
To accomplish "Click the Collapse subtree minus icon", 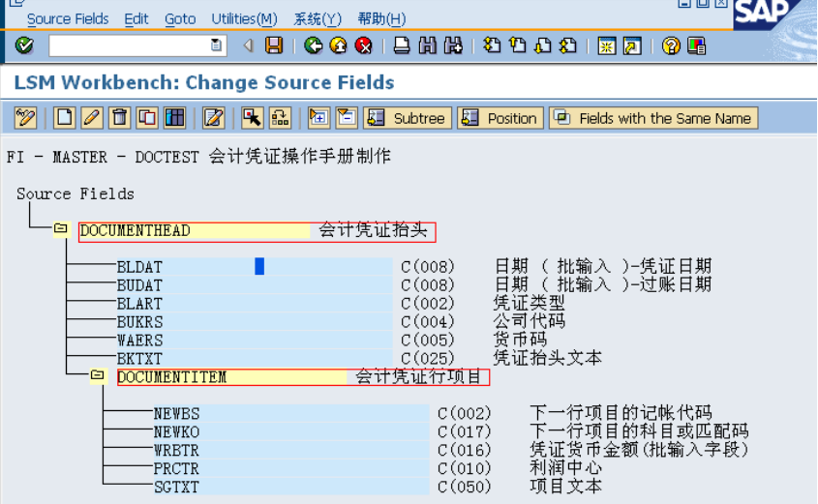I will pos(347,118).
